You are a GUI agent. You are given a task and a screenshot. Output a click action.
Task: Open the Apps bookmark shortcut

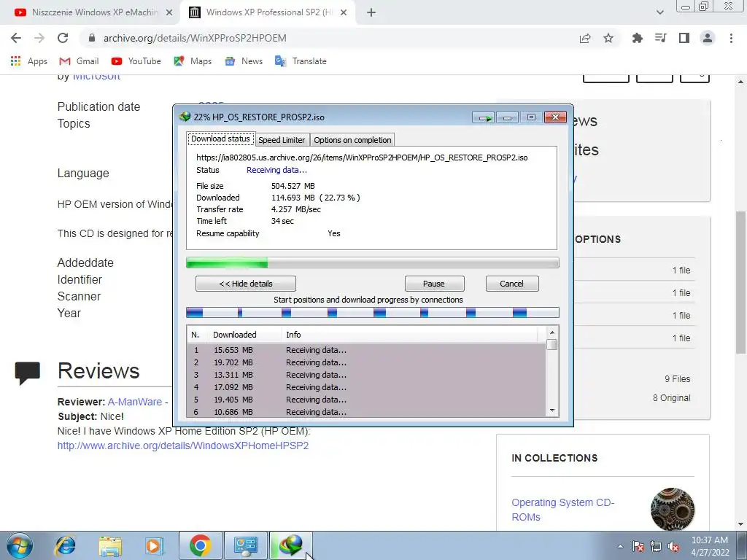coord(29,61)
